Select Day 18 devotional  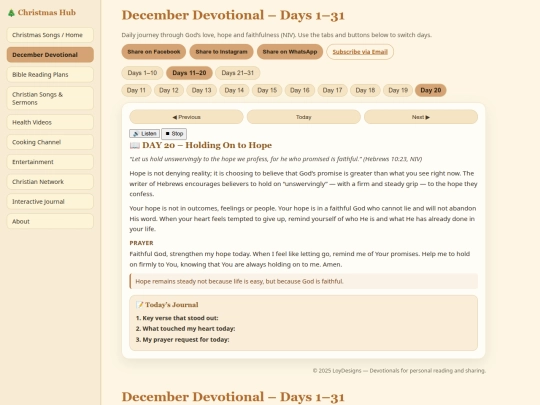[x=365, y=90]
